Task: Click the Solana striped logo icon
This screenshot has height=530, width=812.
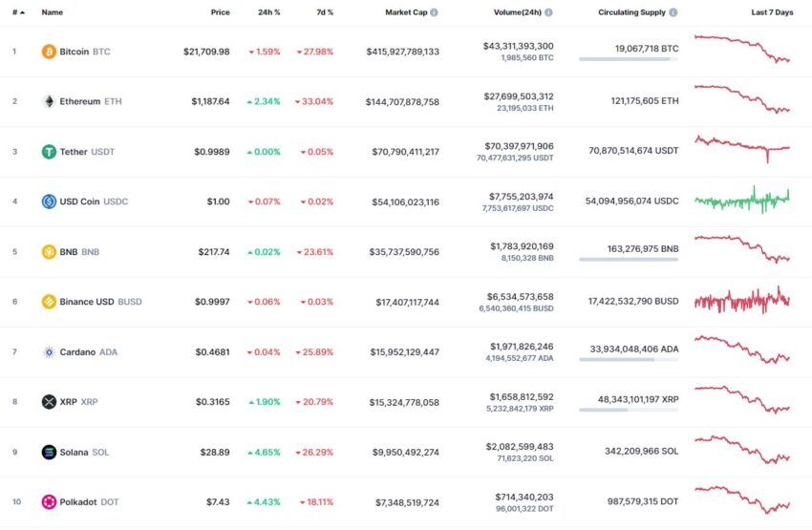Action: tap(49, 452)
